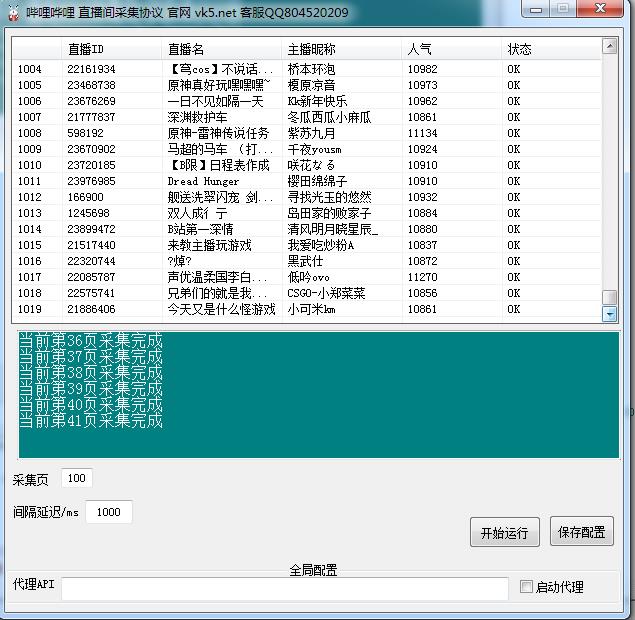This screenshot has height=620, width=635.
Task: Select streamer CSGO-小郑菜菜
Action: [326, 293]
